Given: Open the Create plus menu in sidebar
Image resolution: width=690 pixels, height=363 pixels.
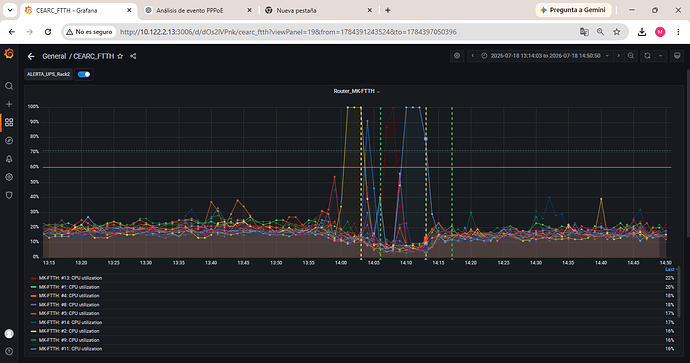Looking at the screenshot, I should click(9, 104).
